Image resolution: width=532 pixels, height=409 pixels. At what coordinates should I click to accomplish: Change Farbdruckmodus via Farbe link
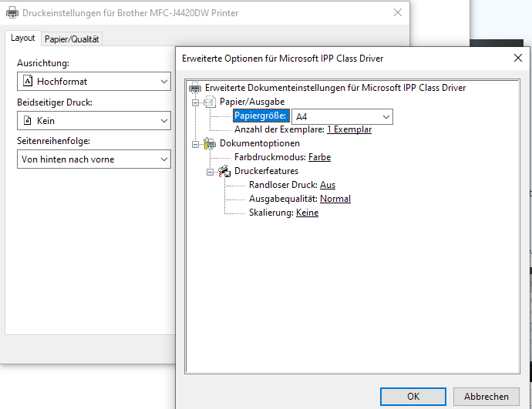tap(320, 157)
